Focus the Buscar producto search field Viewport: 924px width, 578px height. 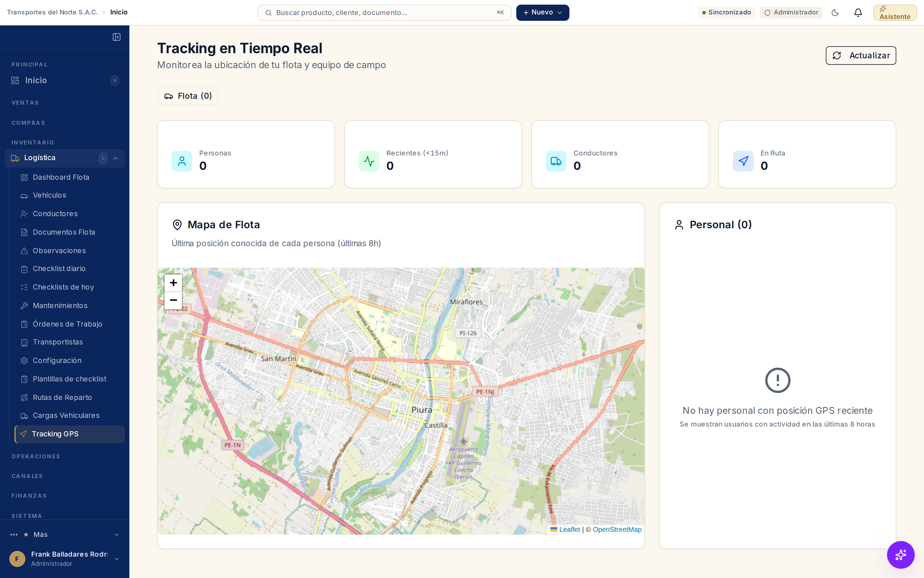pos(384,13)
